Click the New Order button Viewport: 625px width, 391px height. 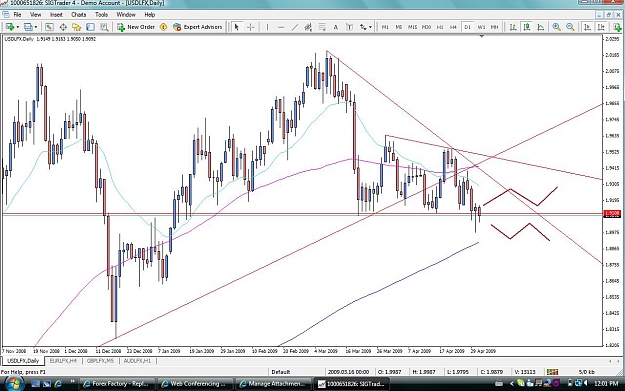click(136, 27)
